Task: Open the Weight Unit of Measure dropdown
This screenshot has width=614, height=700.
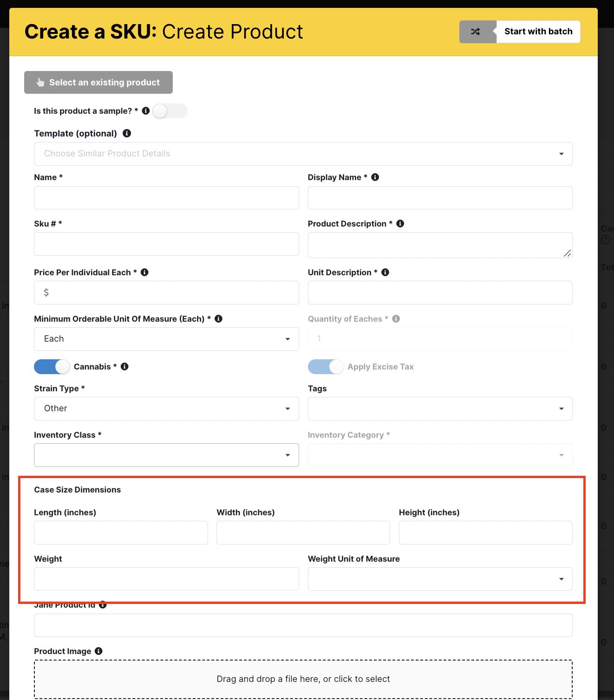Action: (x=440, y=579)
